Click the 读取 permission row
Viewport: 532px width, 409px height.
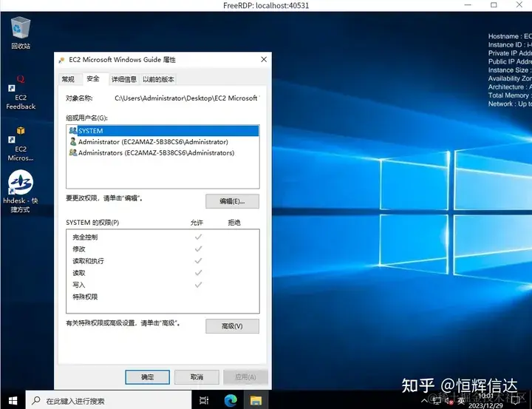[x=163, y=273]
